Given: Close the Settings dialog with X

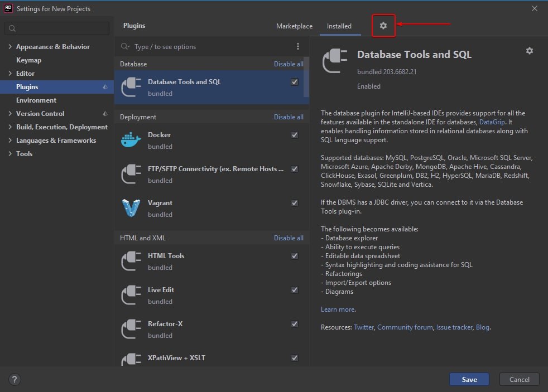Looking at the screenshot, I should pos(535,8).
